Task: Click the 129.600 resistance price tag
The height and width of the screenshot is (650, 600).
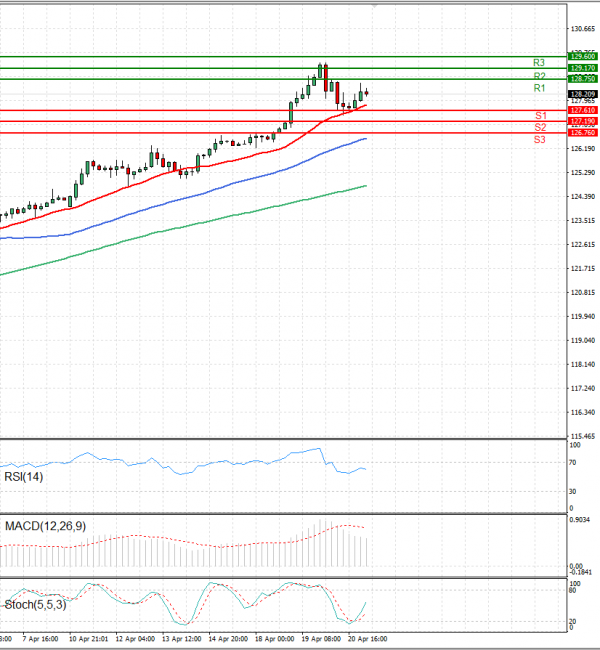Action: pyautogui.click(x=582, y=56)
